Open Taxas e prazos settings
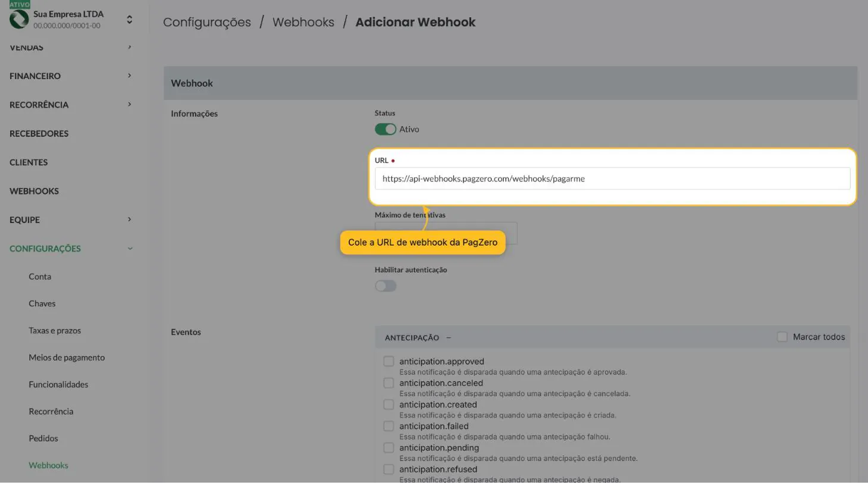 click(x=55, y=330)
